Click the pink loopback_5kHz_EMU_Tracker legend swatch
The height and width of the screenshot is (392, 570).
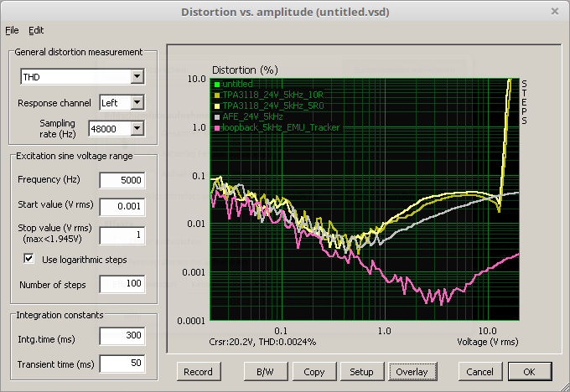coord(216,128)
